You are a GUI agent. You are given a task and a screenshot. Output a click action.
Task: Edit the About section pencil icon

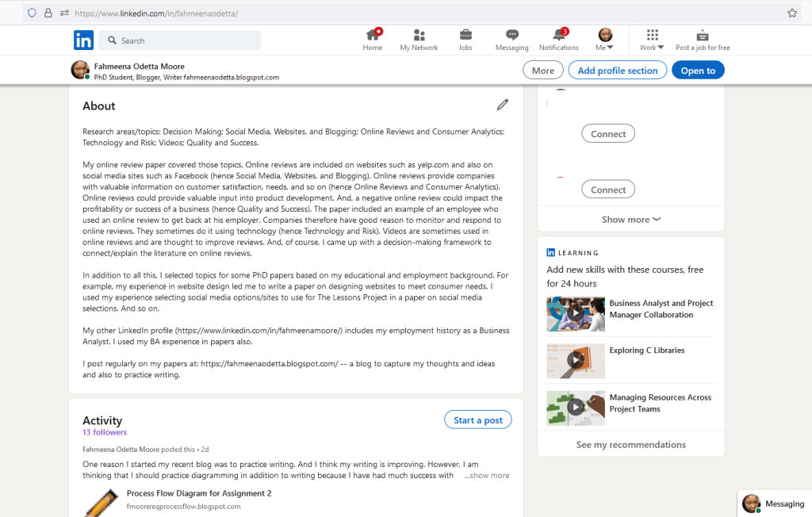[x=502, y=105]
